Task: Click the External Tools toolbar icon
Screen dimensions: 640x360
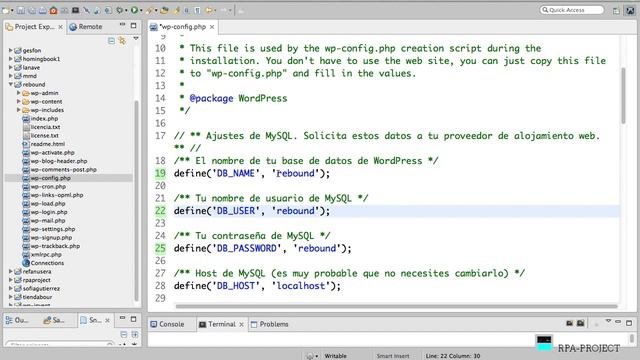Action: [149, 10]
